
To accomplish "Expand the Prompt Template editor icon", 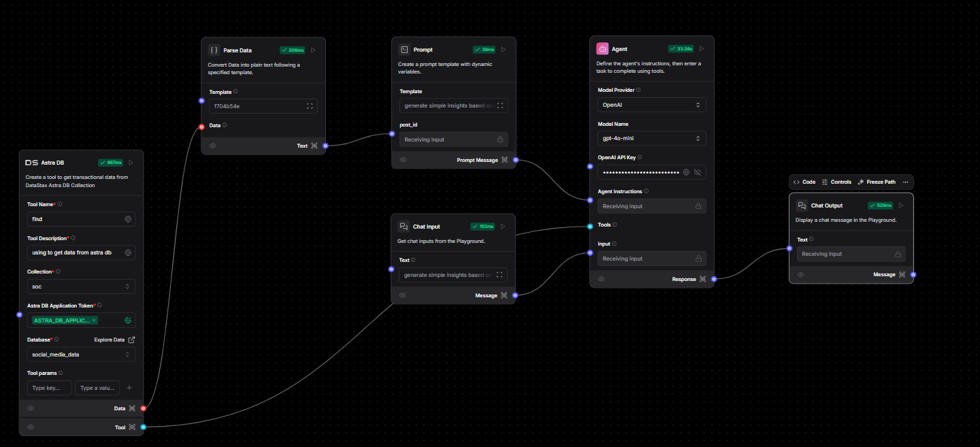I will point(500,105).
